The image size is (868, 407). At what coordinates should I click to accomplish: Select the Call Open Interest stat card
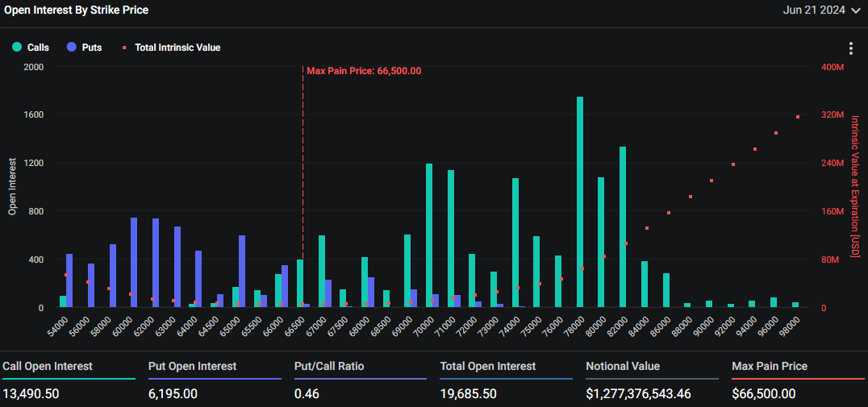[x=69, y=380]
